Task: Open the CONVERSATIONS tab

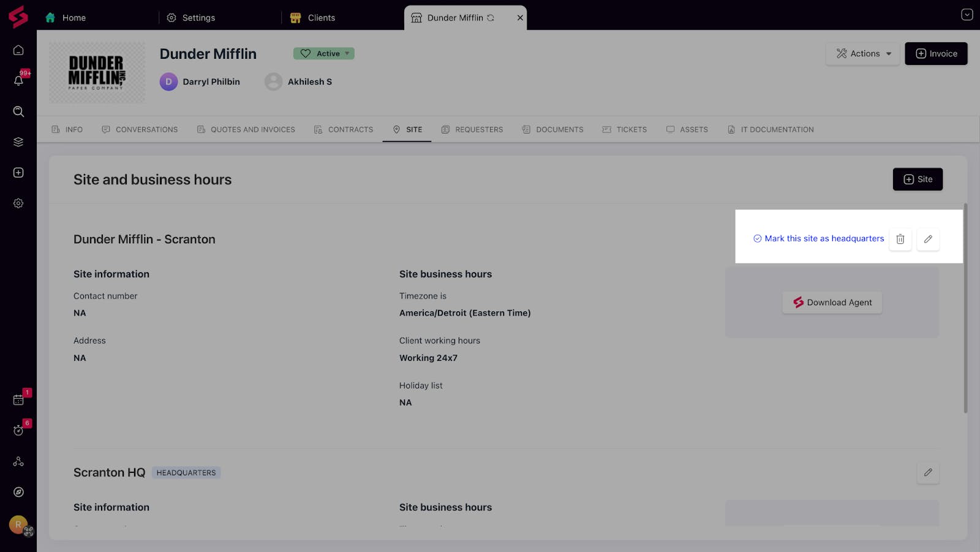Action: point(140,129)
